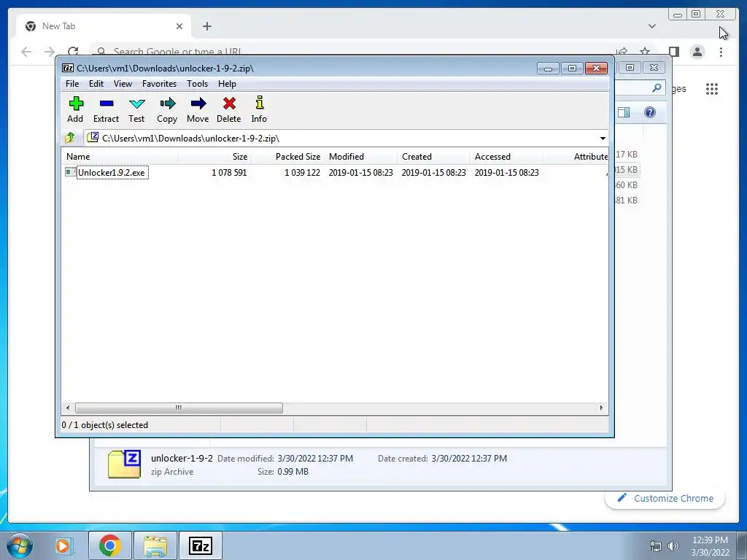Open Chrome's three-dot menu

pos(721,52)
